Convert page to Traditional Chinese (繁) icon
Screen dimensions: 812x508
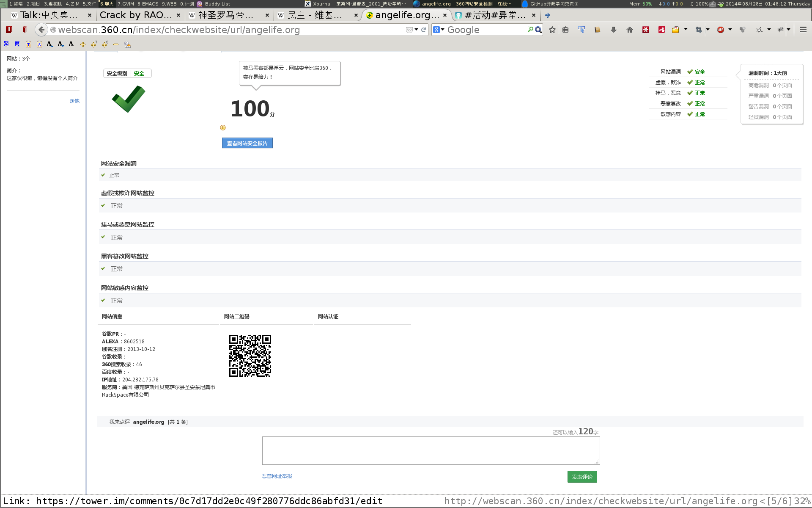coord(6,44)
